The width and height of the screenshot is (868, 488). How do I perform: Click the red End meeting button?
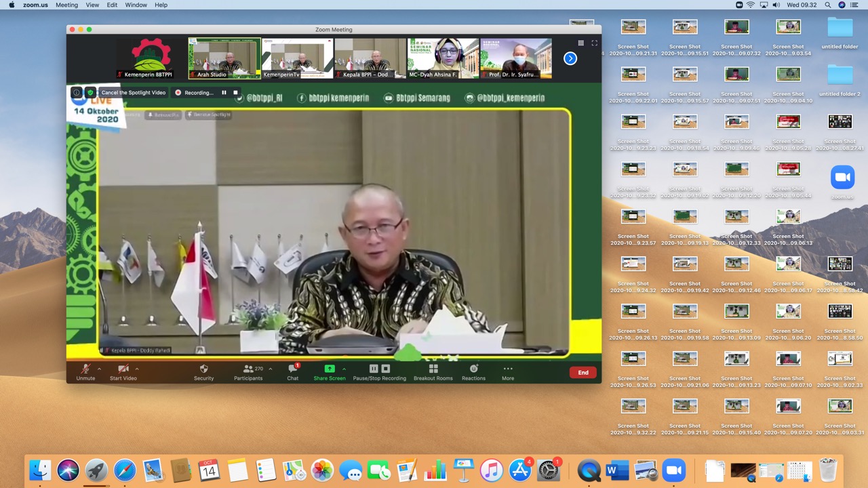(x=583, y=372)
